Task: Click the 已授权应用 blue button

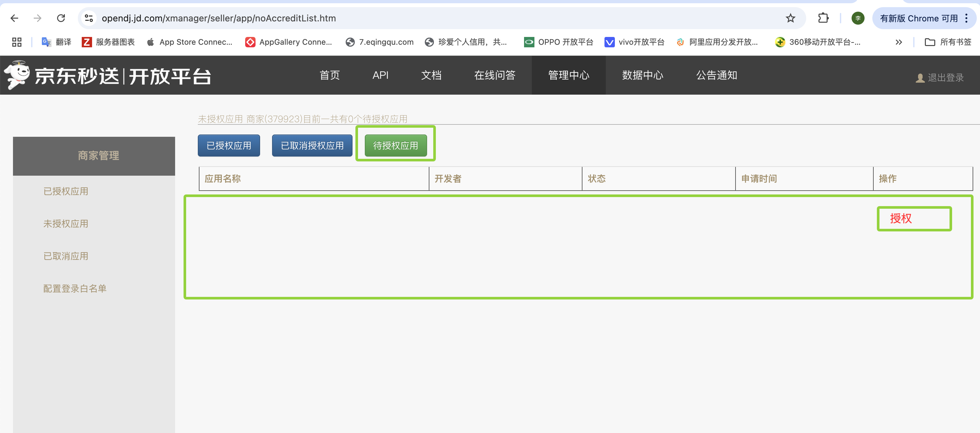Action: tap(229, 146)
